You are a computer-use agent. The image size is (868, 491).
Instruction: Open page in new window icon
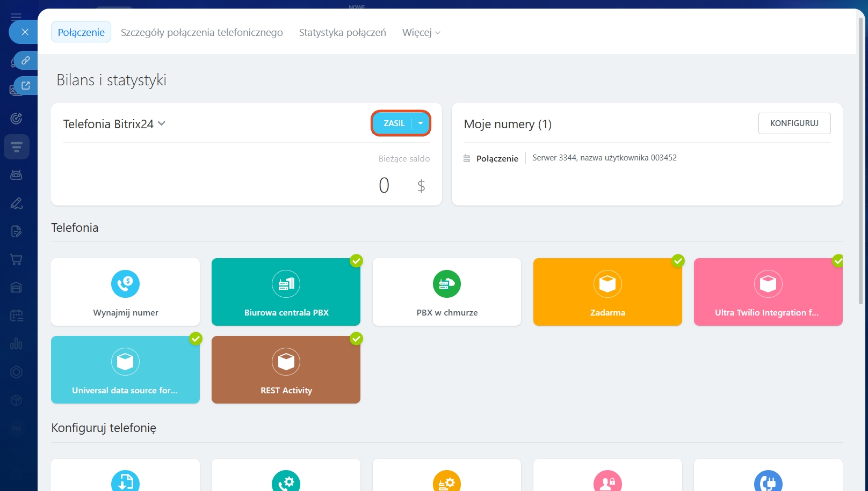click(25, 85)
